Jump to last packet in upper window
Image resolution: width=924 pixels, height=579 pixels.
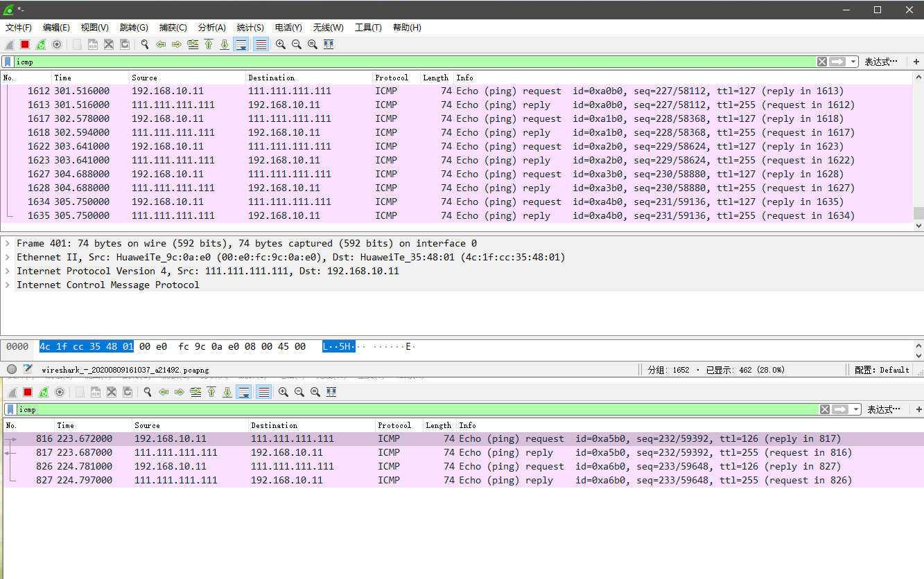click(225, 44)
